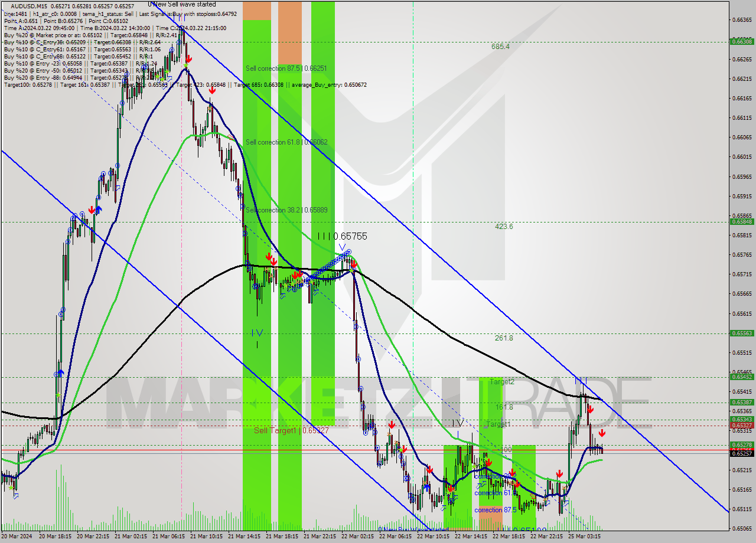756x543 pixels.
Task: Click the 'Buy %20 @ Entry -88' info line
Action: [x=81, y=77]
